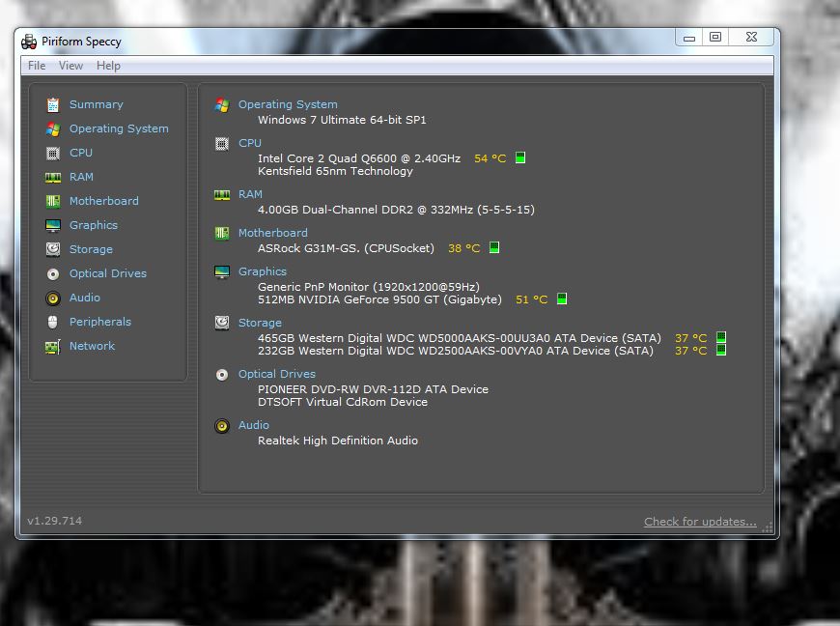840x626 pixels.
Task: Click the CPU temperature value 54 °C
Action: click(490, 158)
